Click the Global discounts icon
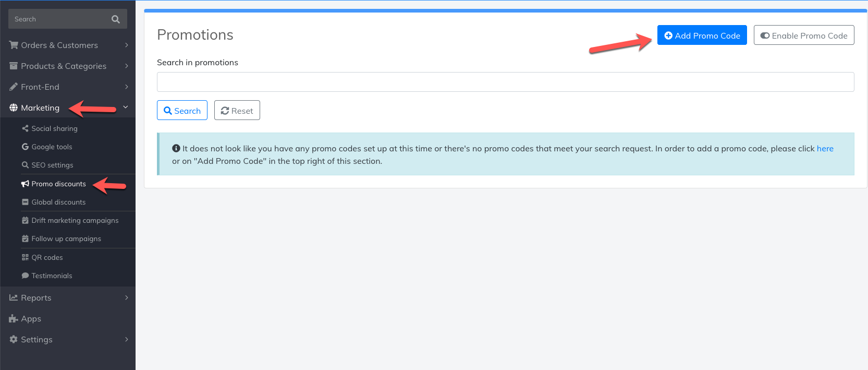 [25, 202]
